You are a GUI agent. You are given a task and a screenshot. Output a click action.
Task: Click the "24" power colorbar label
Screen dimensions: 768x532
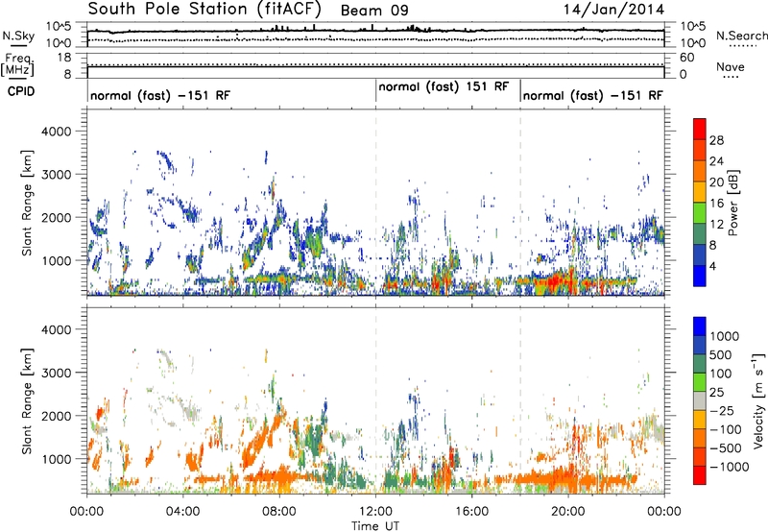(716, 161)
